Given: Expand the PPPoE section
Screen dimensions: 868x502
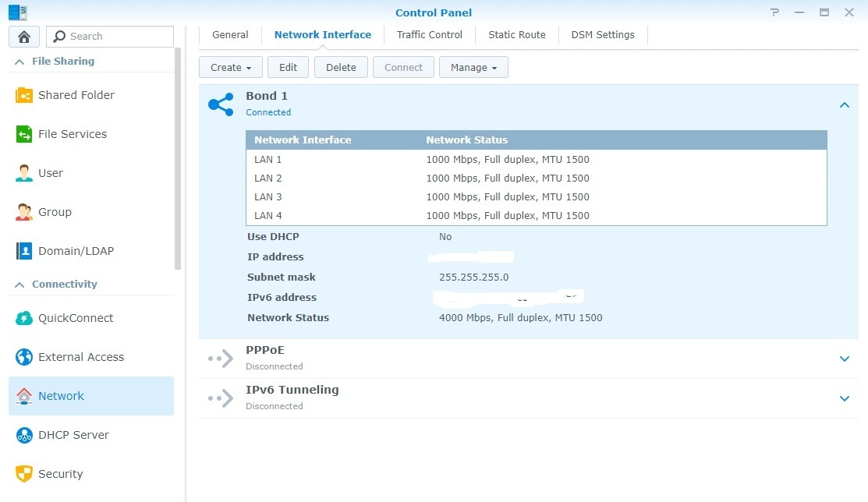Looking at the screenshot, I should (845, 359).
